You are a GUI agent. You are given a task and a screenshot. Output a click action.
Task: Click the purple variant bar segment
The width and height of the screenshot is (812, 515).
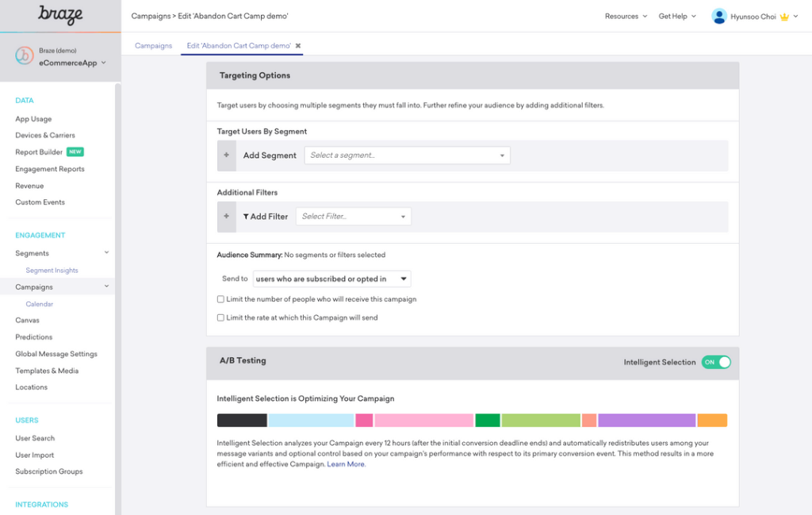pyautogui.click(x=646, y=421)
